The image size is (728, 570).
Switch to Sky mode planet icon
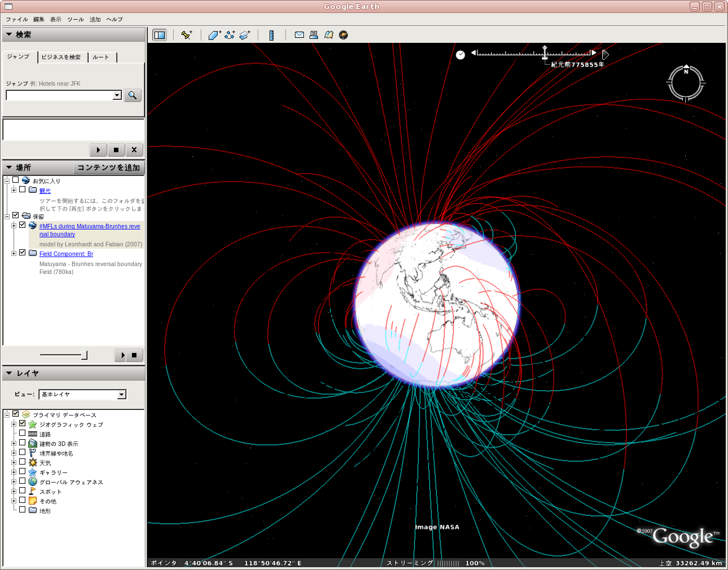(343, 35)
